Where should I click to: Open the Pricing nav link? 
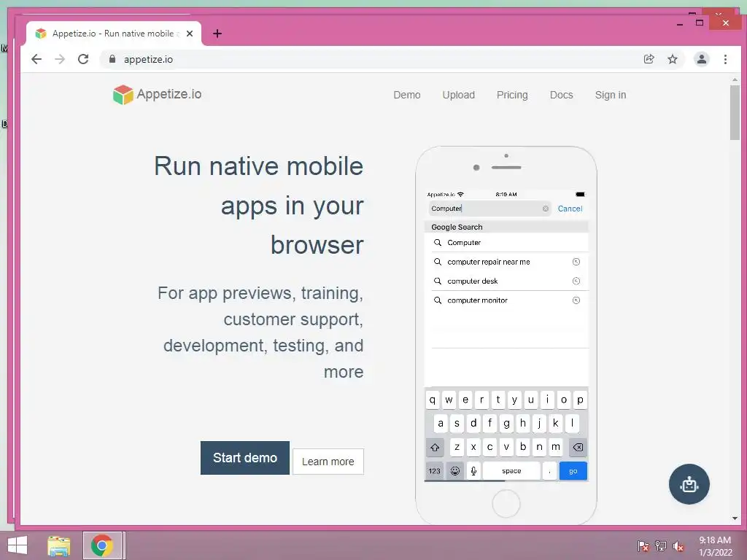click(512, 95)
